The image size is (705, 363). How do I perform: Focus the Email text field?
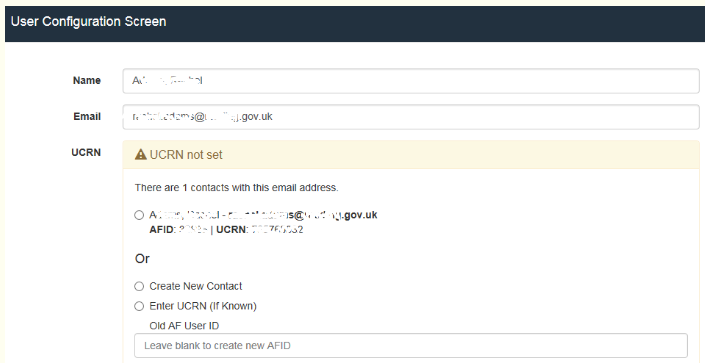pyautogui.click(x=411, y=117)
